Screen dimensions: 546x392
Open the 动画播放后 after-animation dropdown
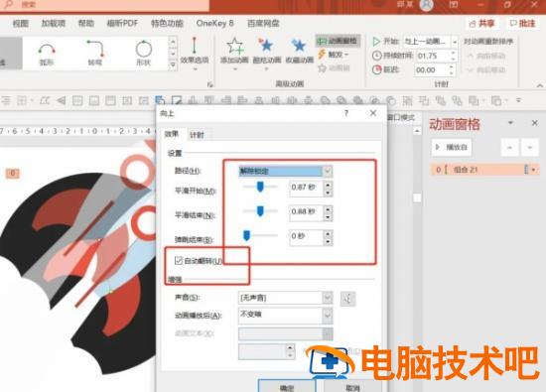click(328, 315)
